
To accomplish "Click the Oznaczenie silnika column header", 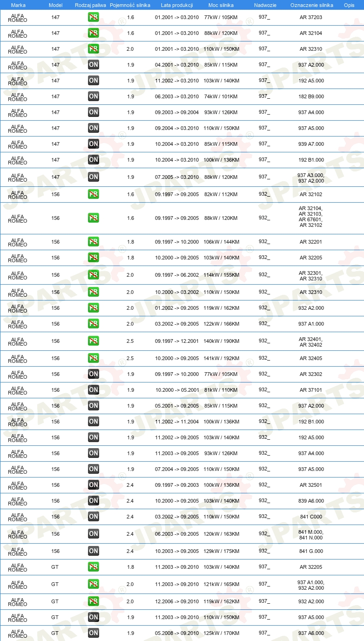I will (311, 5).
